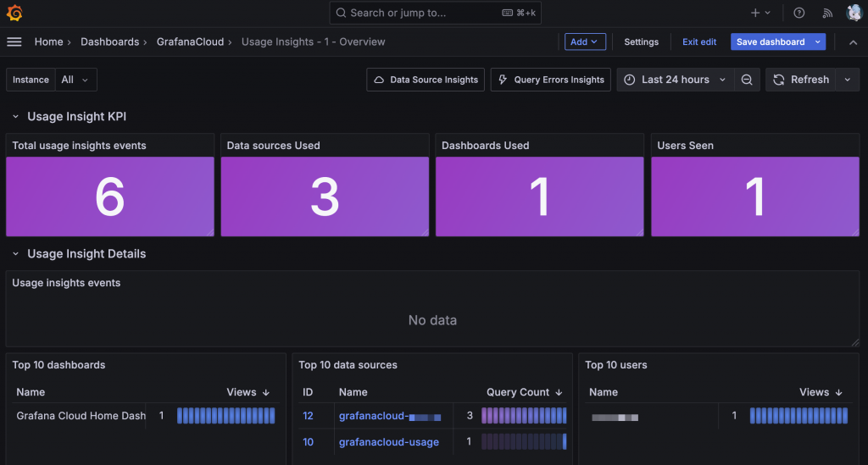Click query count gauge for grafanacloud-usage
The image size is (868, 465).
pos(524,442)
